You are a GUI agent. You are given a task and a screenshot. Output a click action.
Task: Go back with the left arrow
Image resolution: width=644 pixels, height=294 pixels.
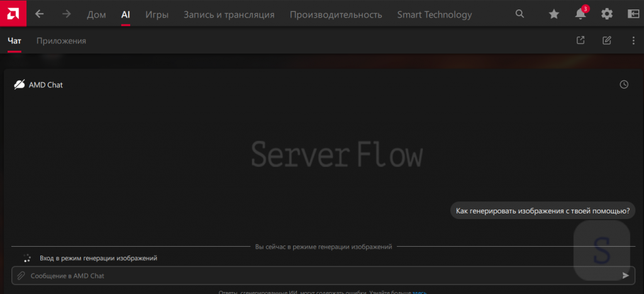tap(40, 14)
